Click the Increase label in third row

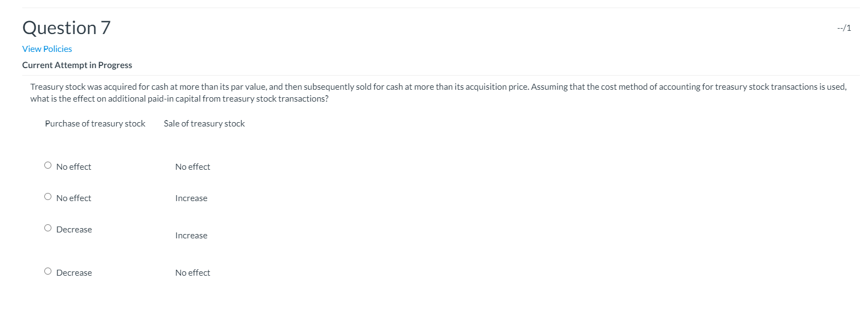tap(191, 235)
